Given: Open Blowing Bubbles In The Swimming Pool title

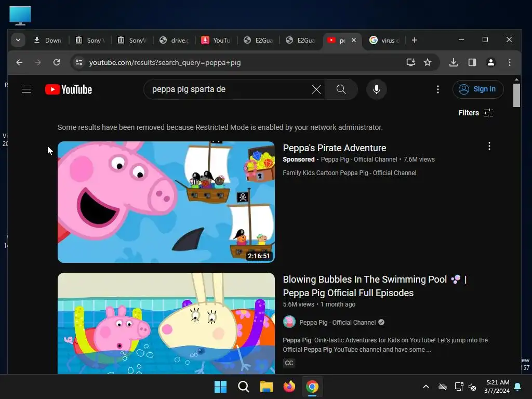Looking at the screenshot, I should [x=375, y=286].
